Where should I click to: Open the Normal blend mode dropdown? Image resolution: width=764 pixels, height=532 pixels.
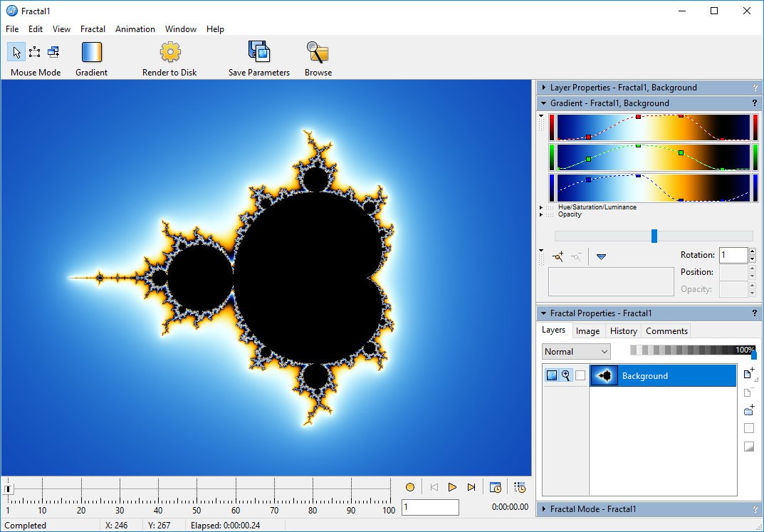tap(576, 351)
